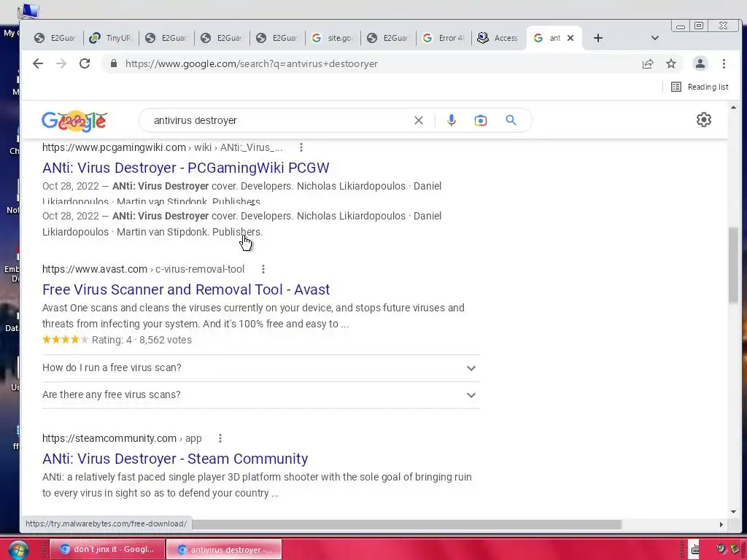Open options for avast.com result
Image resolution: width=747 pixels, height=560 pixels.
pyautogui.click(x=263, y=270)
